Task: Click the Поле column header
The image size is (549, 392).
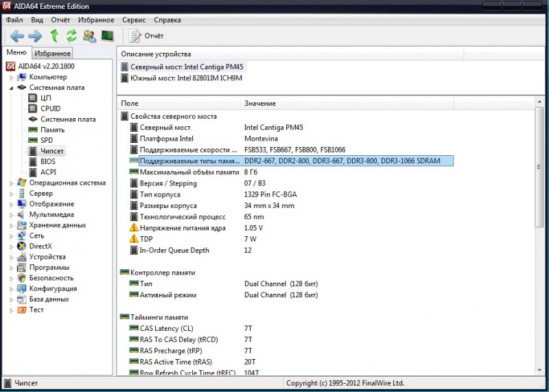Action: point(178,104)
